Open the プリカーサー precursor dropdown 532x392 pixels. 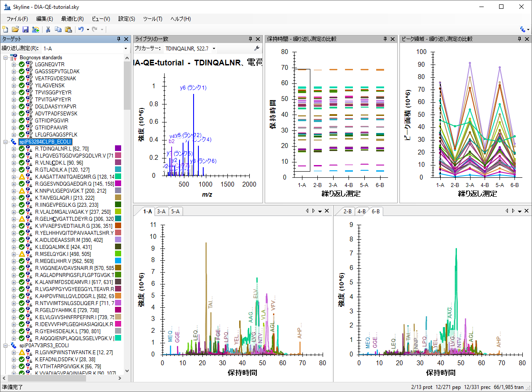(213, 48)
